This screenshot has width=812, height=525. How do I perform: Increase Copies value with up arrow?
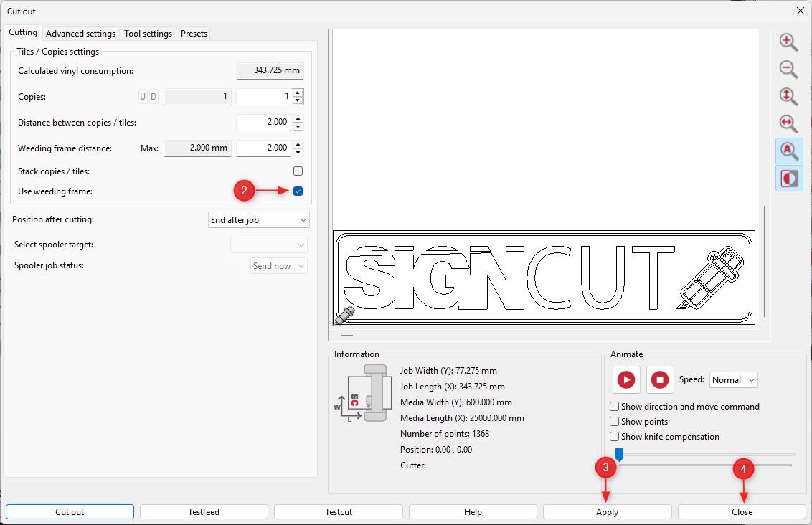point(298,93)
